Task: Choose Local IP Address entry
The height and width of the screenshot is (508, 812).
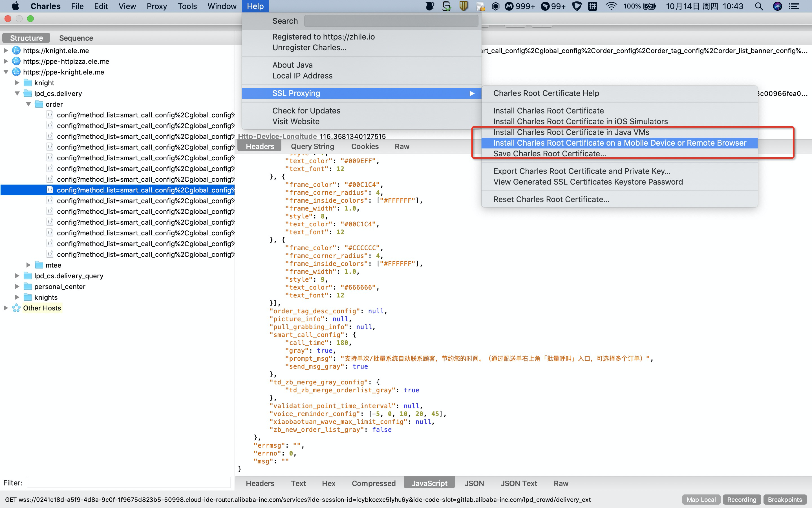Action: pos(361,76)
